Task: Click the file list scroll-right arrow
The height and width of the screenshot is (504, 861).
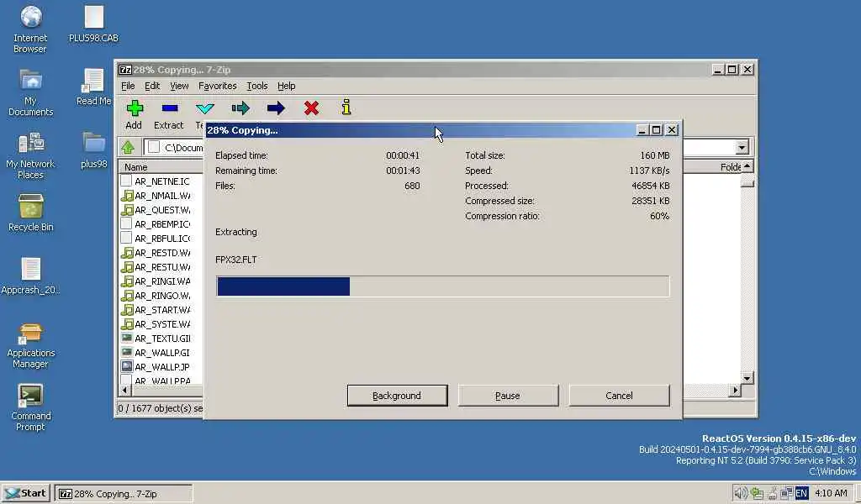Action: pos(735,390)
